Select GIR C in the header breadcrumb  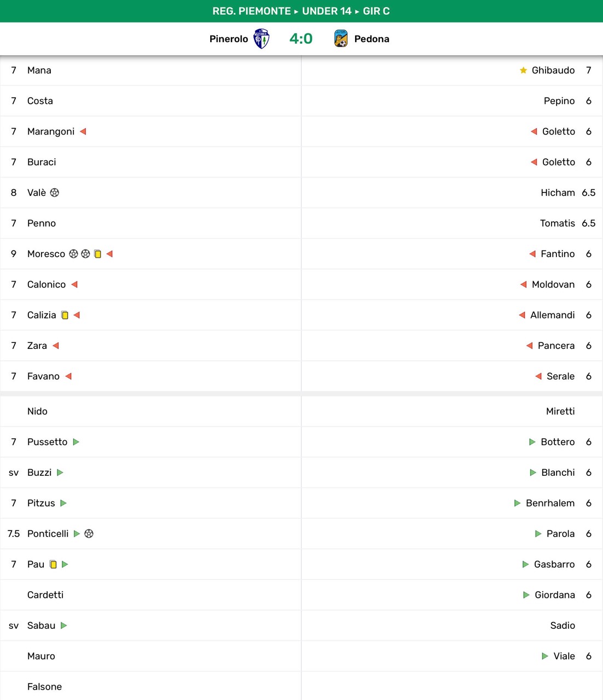pos(376,11)
